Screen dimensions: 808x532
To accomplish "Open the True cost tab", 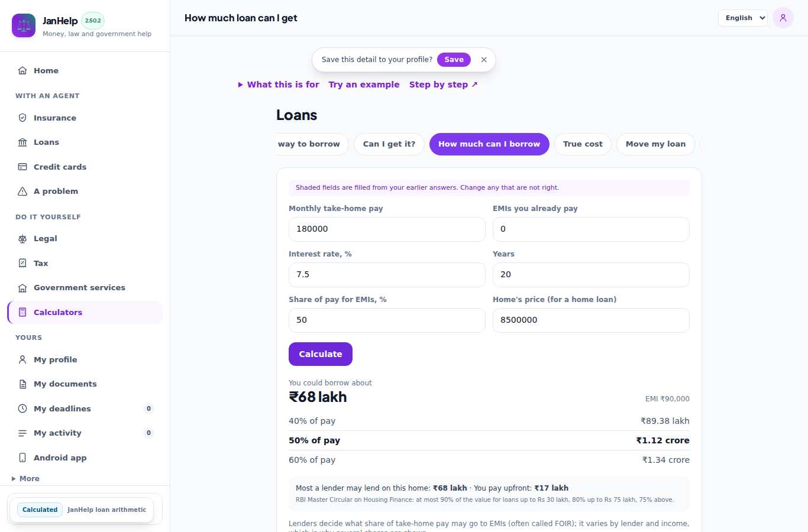I will tap(583, 144).
